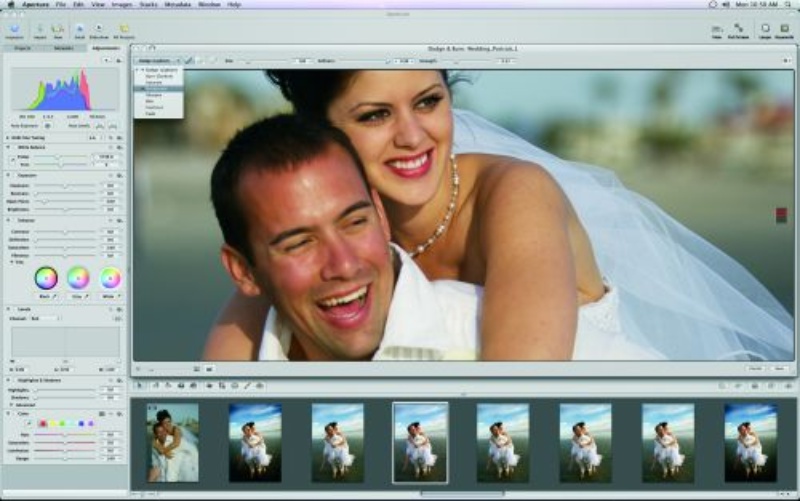Toggle the White Balance adjustment checkbox
Screen dimensions: 800x501
[x=11, y=148]
